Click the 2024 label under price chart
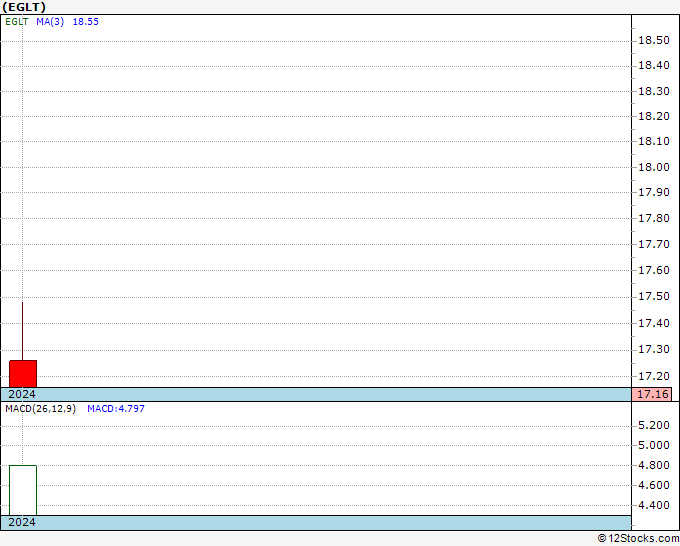The height and width of the screenshot is (546, 680). coord(22,394)
